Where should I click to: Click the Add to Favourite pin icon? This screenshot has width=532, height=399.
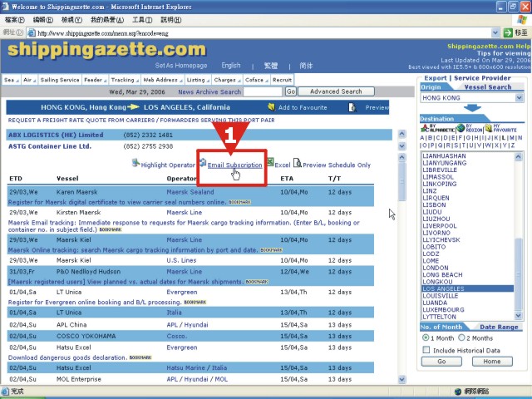click(271, 107)
